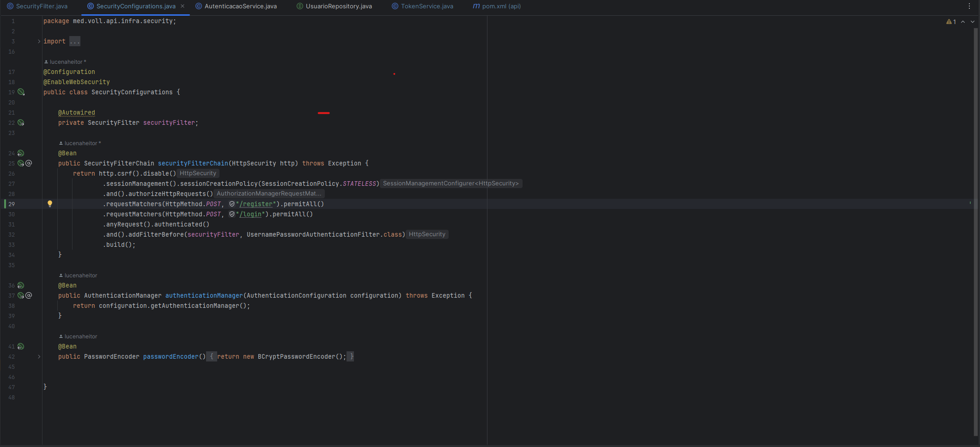Click the warning count indicator
The image size is (980, 447).
(951, 22)
